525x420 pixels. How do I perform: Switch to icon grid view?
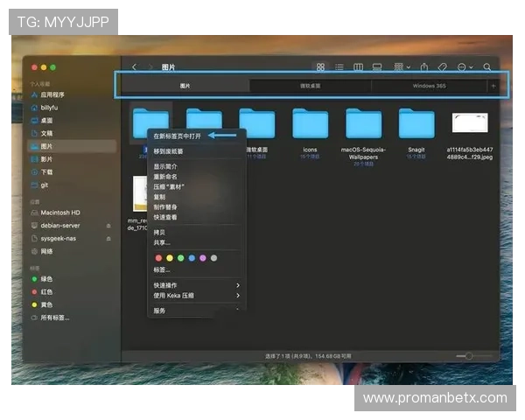click(320, 66)
